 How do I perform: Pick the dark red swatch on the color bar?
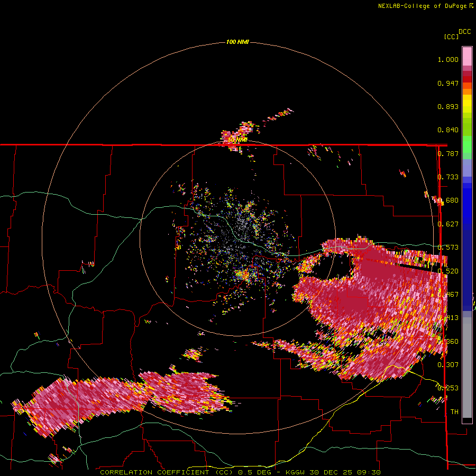pos(467,79)
